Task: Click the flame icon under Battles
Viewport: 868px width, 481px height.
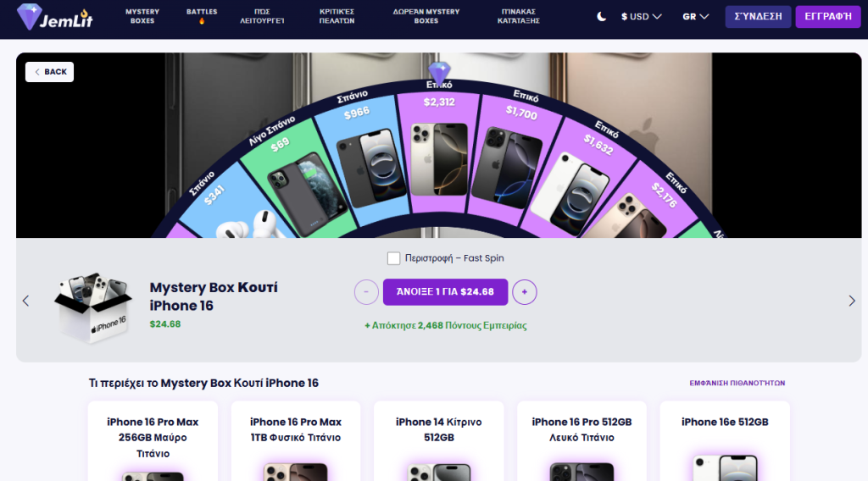Action: pyautogui.click(x=202, y=21)
